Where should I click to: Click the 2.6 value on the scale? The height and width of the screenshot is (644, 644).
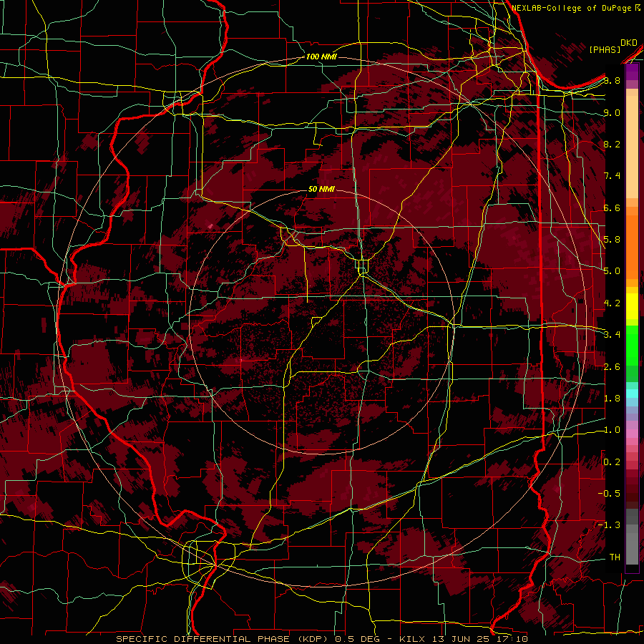[x=612, y=367]
